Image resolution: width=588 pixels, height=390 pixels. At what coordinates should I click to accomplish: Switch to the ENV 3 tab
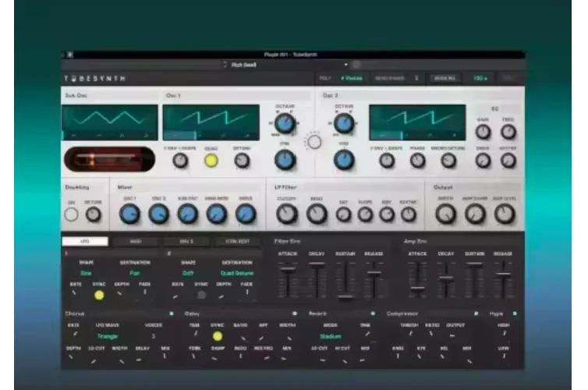(186, 242)
